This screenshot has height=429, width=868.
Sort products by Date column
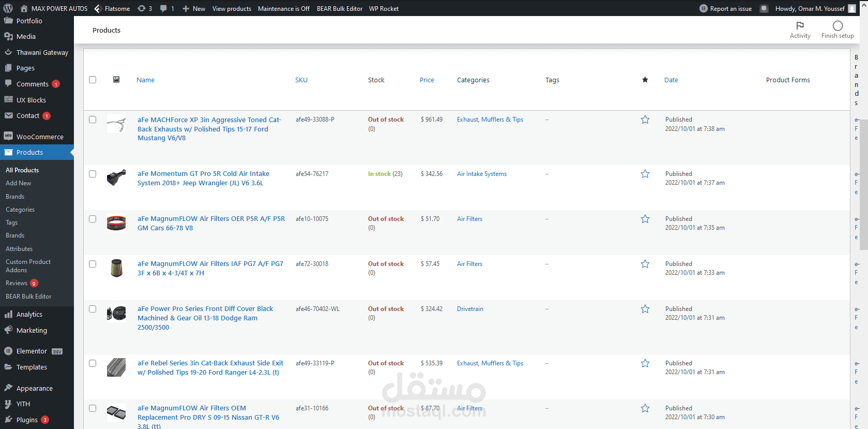click(671, 80)
